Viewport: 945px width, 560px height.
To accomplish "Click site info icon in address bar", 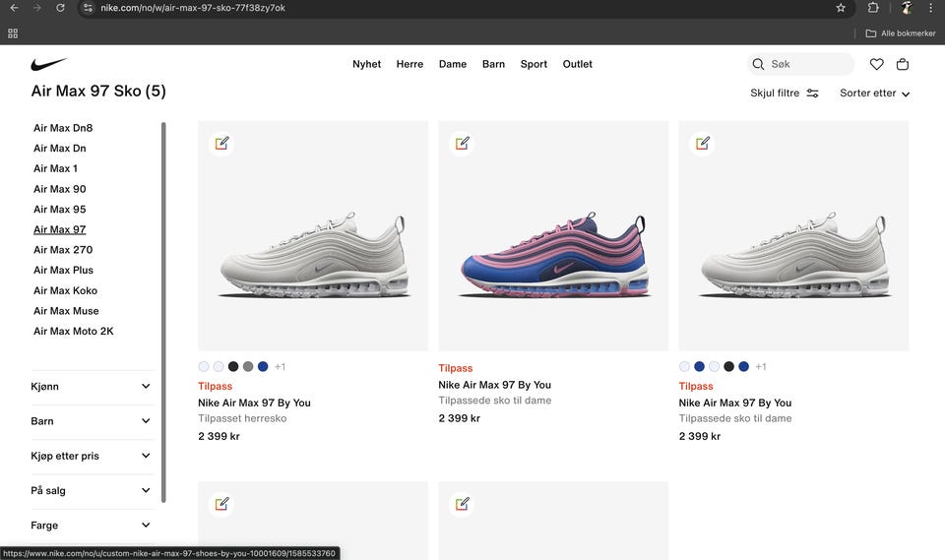I will [88, 8].
